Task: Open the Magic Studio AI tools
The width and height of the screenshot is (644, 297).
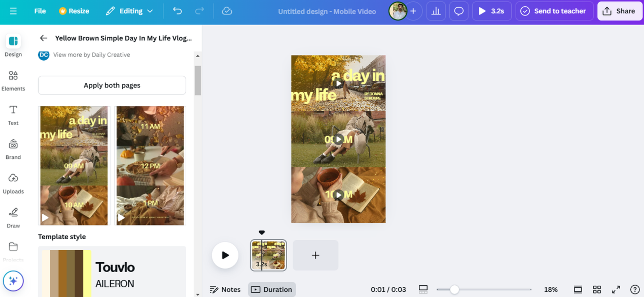Action: (x=13, y=280)
